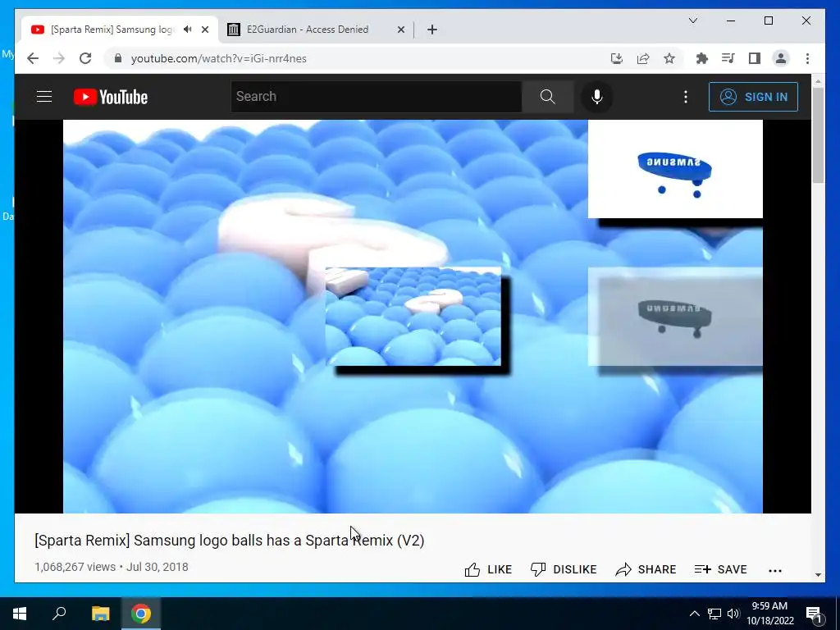840x630 pixels.
Task: Share this page via the address bar share icon
Action: tap(643, 58)
